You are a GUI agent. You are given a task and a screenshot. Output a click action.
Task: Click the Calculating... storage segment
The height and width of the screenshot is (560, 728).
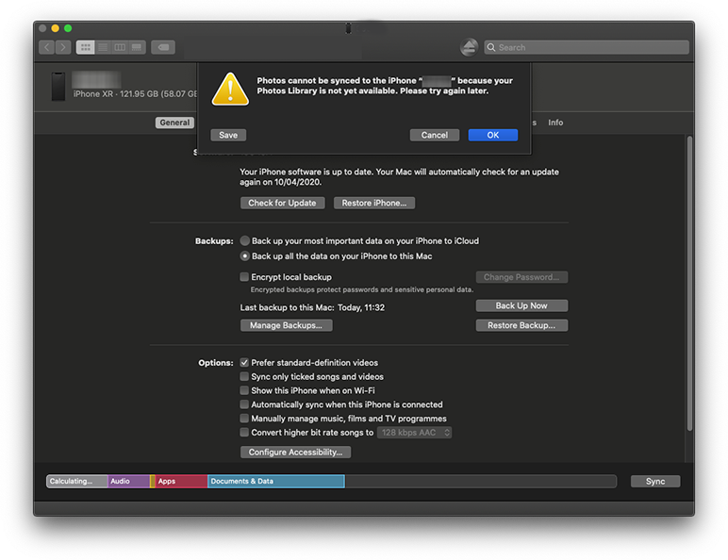pyautogui.click(x=77, y=481)
